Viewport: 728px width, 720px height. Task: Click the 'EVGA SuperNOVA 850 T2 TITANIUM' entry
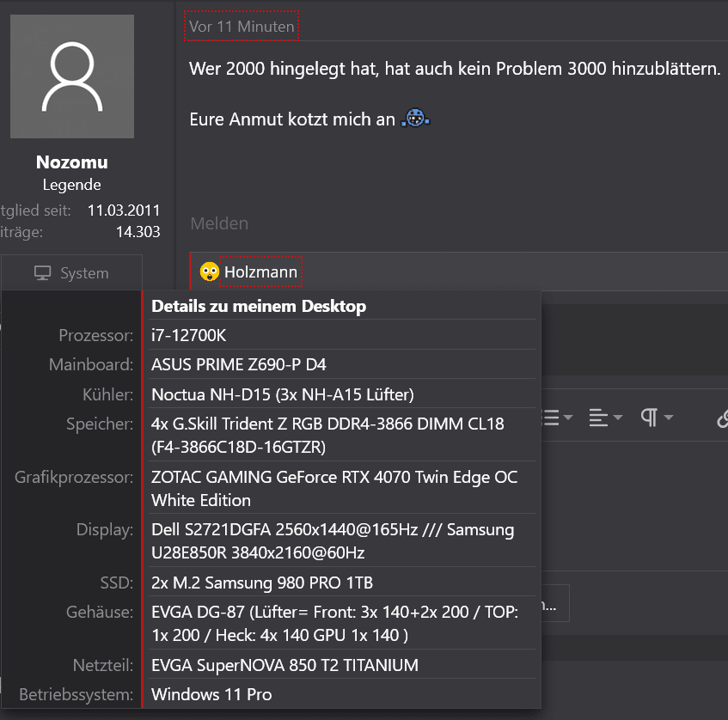(x=284, y=665)
